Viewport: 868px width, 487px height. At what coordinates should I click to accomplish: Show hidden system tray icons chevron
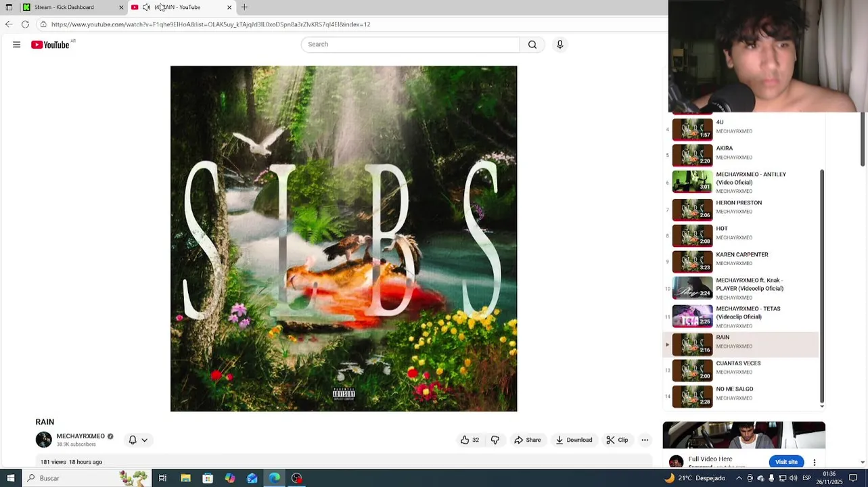pyautogui.click(x=739, y=478)
